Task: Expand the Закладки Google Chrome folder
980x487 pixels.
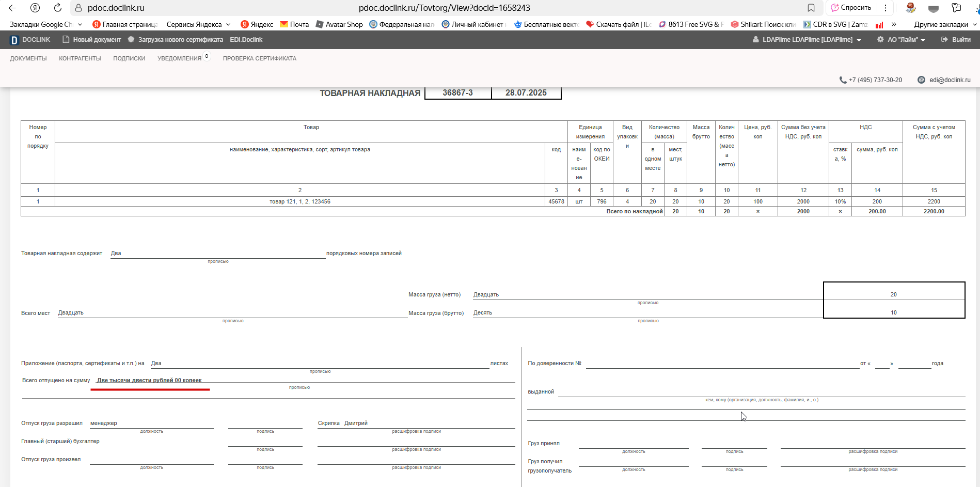Action: (x=45, y=24)
